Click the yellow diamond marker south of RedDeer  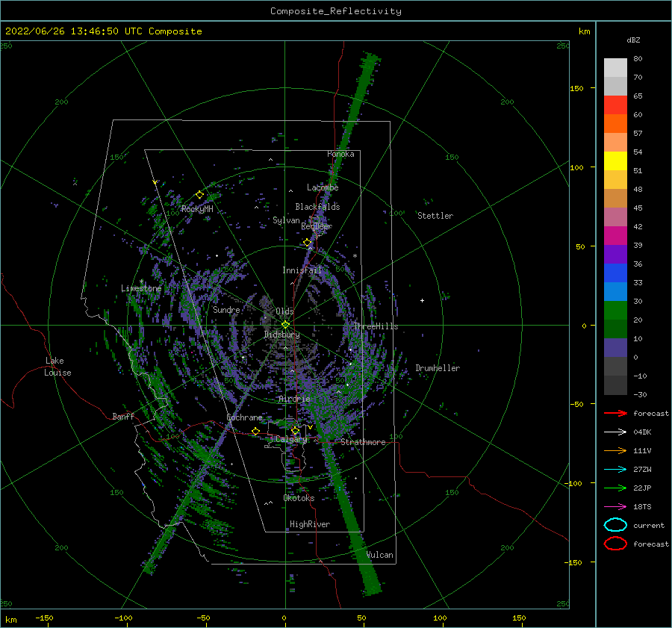coord(307,243)
